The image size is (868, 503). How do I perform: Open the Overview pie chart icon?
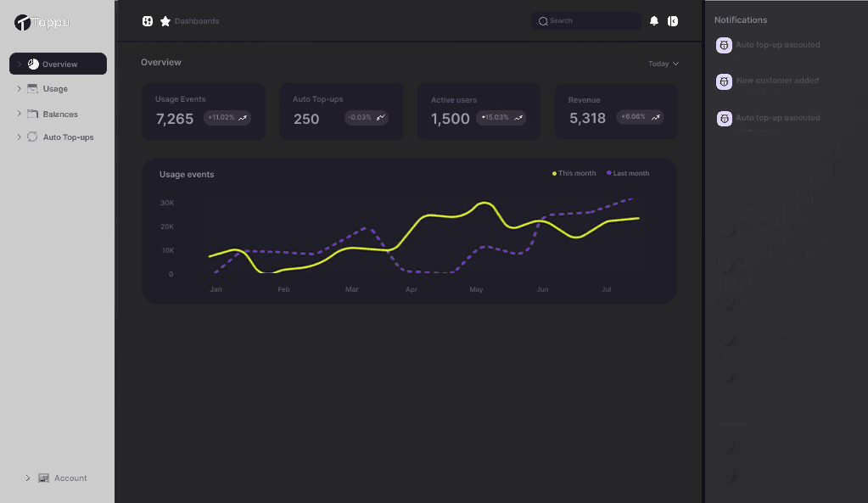33,64
